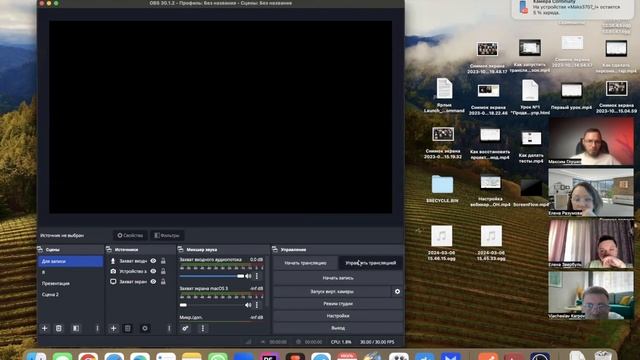Click the Камера Continuity notification banner
This screenshot has height=360, width=640.
[x=573, y=9]
